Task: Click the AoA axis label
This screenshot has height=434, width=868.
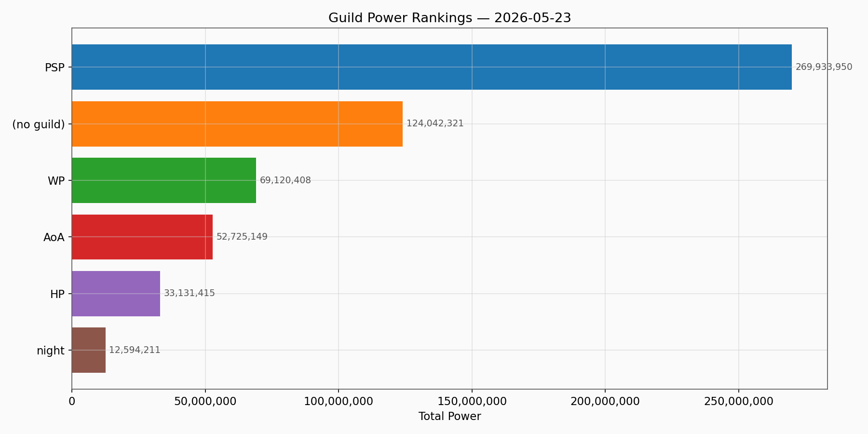Action: point(54,238)
